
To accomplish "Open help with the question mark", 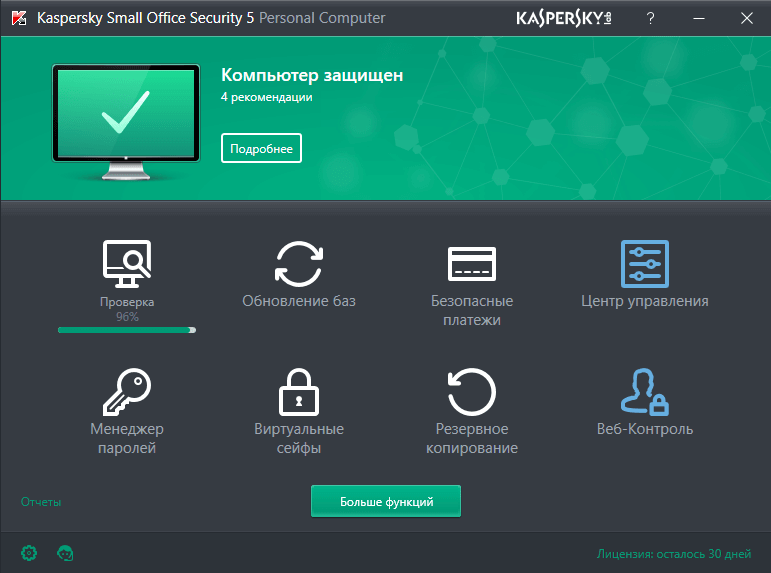I will point(650,18).
